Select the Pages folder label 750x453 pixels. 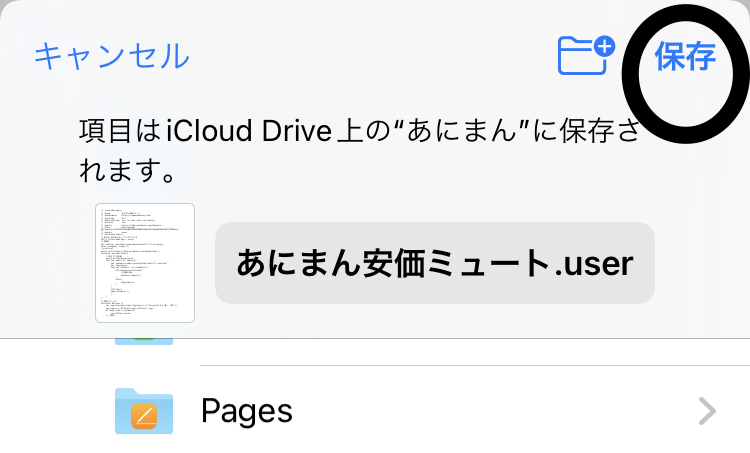[247, 410]
